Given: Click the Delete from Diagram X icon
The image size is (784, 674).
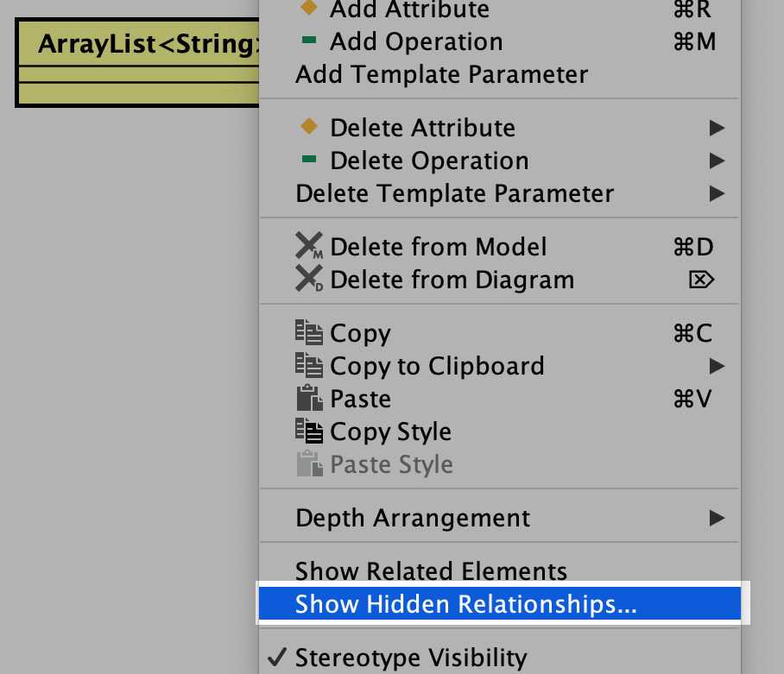Looking at the screenshot, I should tap(308, 280).
